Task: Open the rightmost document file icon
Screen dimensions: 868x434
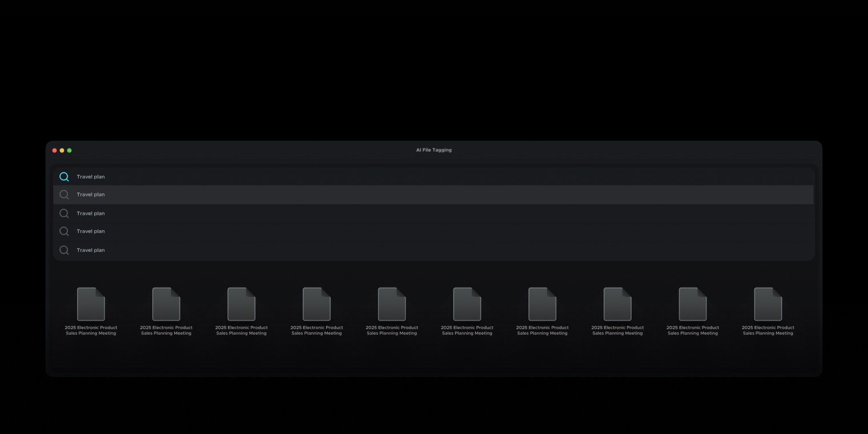Action: tap(768, 304)
